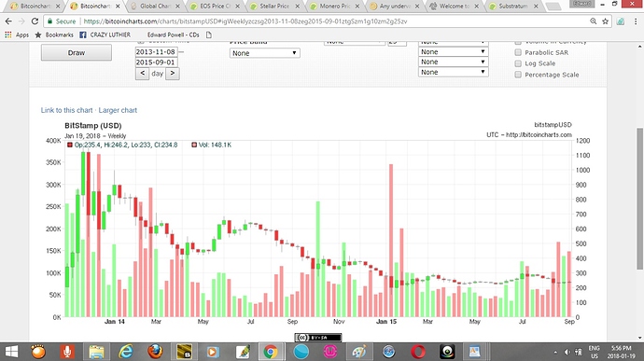The height and width of the screenshot is (361, 644).
Task: Switch to the EOS Price tab
Action: [216, 7]
